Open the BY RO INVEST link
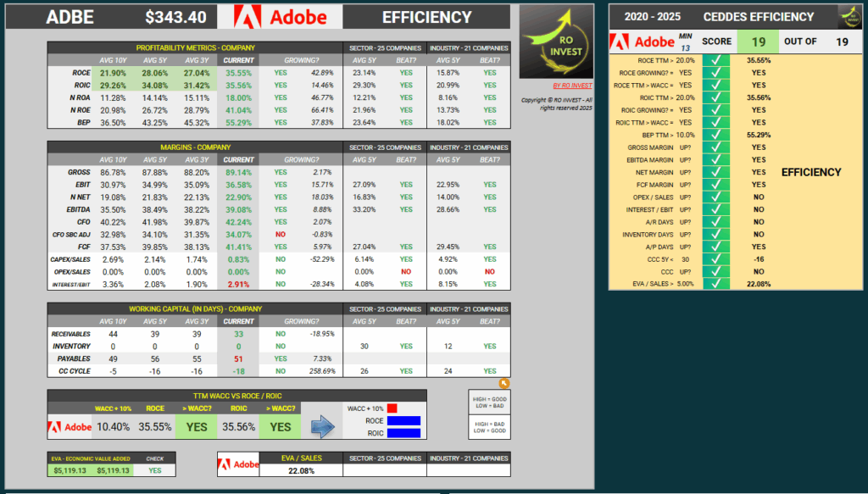 click(572, 86)
